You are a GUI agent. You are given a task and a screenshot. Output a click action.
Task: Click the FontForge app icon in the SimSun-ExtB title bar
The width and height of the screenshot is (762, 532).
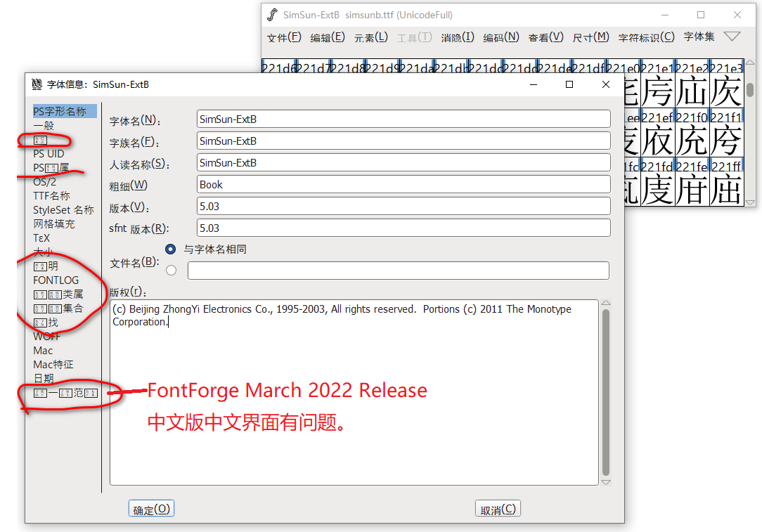pos(273,14)
